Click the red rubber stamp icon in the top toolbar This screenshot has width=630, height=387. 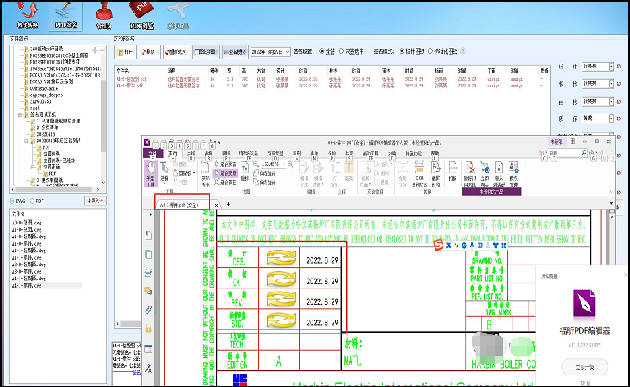104,15
